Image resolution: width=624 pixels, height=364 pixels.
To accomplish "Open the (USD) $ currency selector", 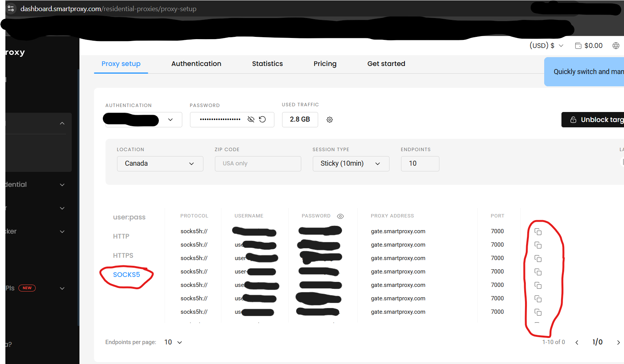I will coord(546,46).
